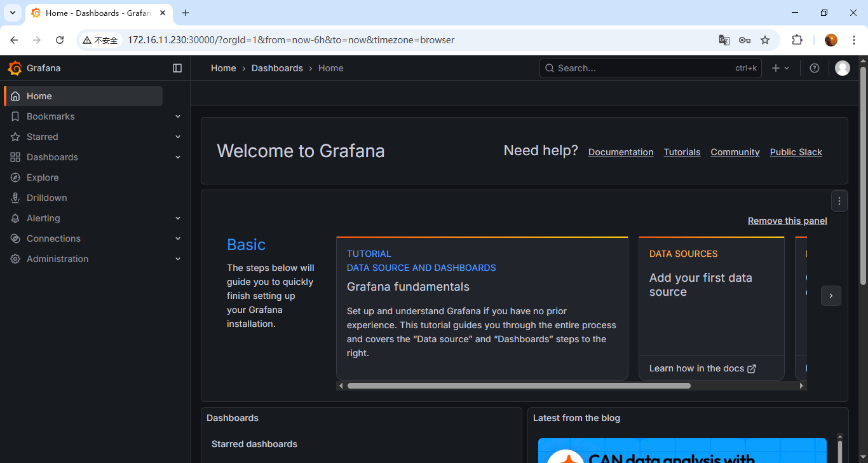The image size is (868, 463).
Task: Reload the page
Action: 60,40
